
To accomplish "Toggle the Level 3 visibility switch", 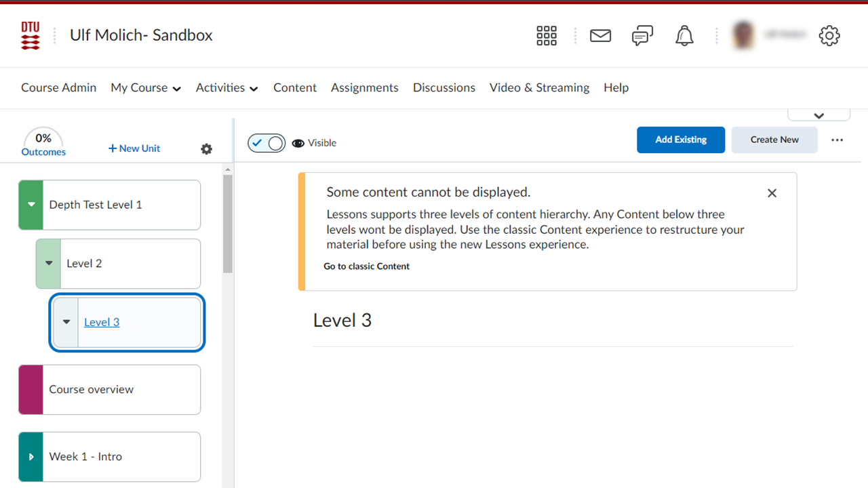I will (x=267, y=143).
